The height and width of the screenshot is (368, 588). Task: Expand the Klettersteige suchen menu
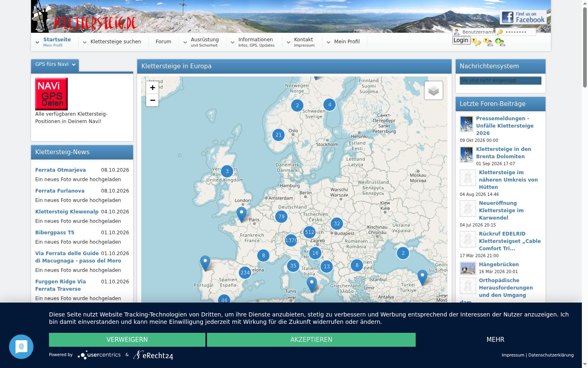[x=112, y=42]
